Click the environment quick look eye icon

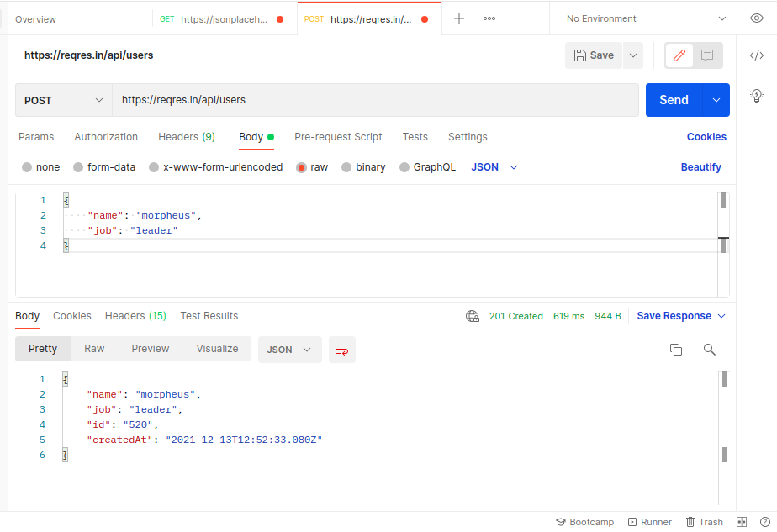click(756, 18)
